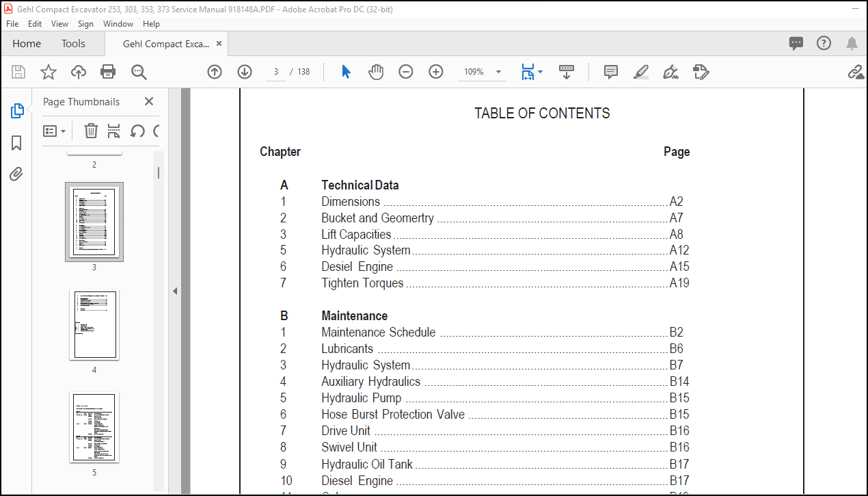Open thumbnail options dropdown menu
The height and width of the screenshot is (496, 868).
click(x=55, y=131)
